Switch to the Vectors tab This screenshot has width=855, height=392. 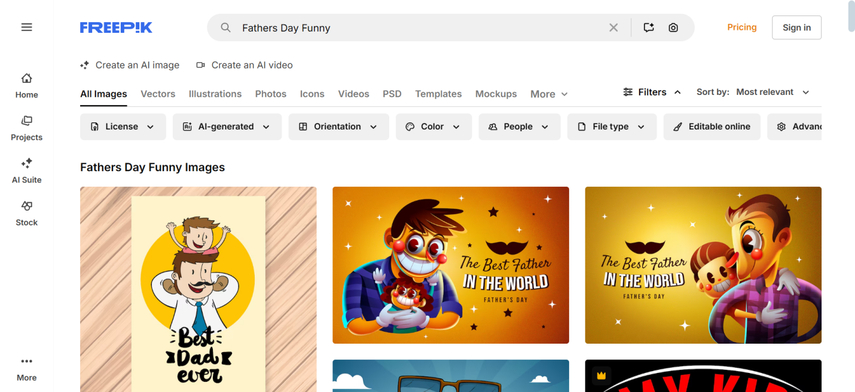point(158,94)
